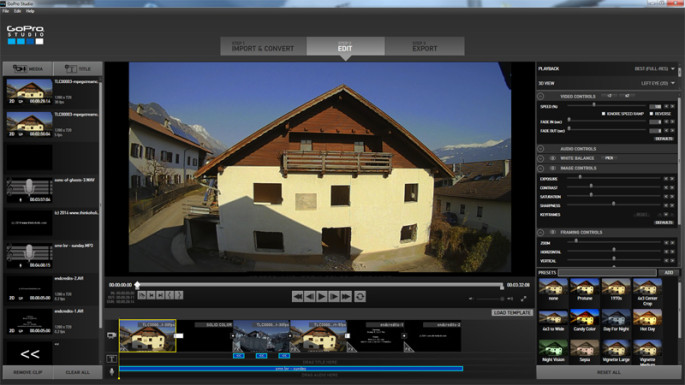Toggle the loop playback icon
The width and height of the screenshot is (685, 385).
pos(360,297)
